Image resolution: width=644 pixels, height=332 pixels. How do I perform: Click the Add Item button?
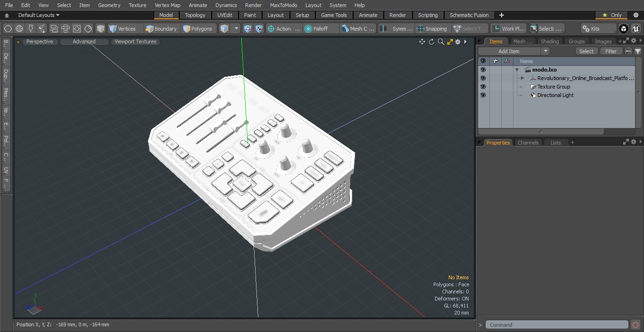(509, 51)
